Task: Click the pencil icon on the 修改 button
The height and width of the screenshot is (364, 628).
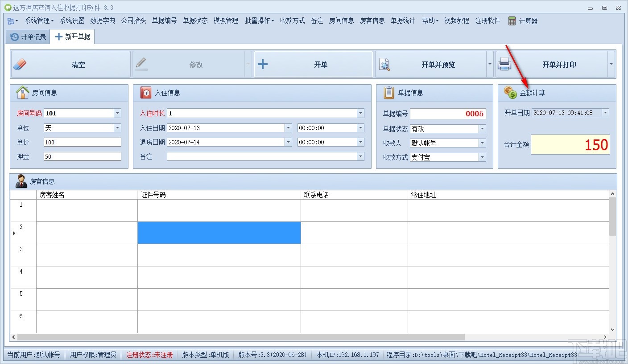Action: tap(141, 65)
